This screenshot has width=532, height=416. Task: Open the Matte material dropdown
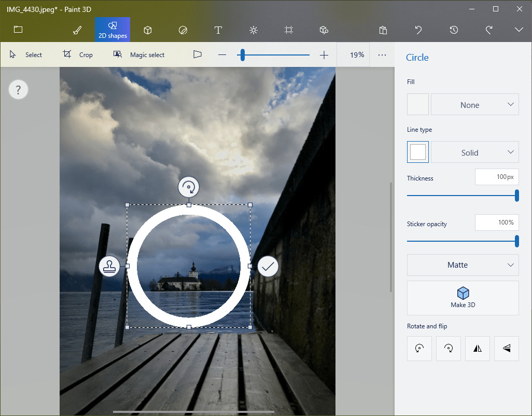[463, 265]
